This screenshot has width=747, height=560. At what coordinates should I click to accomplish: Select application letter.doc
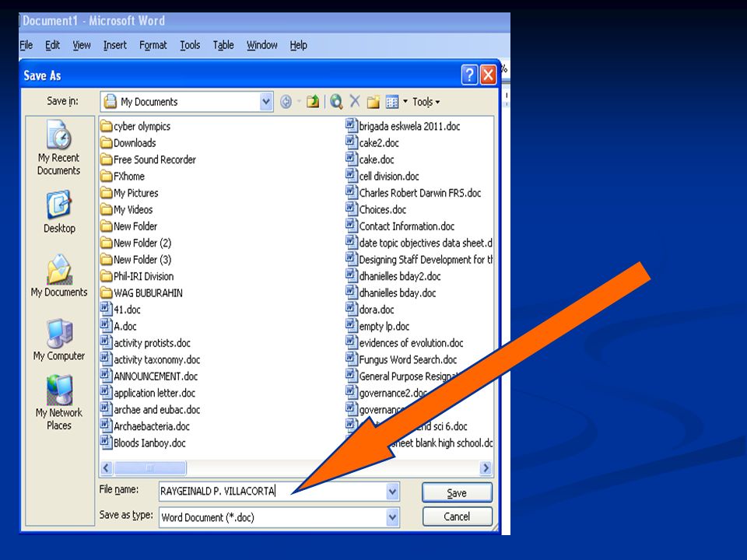pos(148,393)
